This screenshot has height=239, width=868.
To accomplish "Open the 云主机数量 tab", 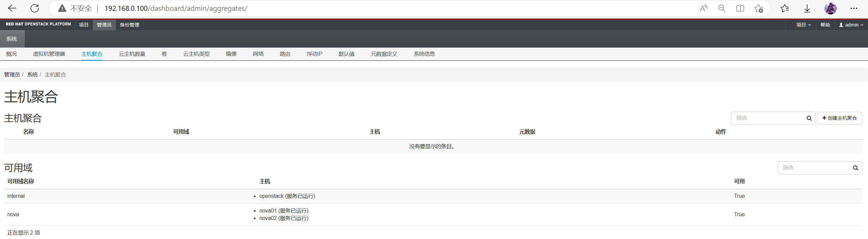I will pyautogui.click(x=132, y=54).
